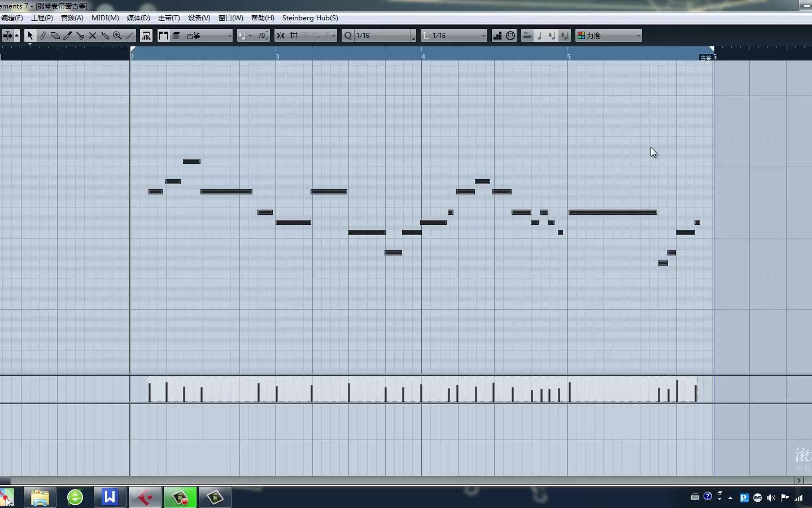This screenshot has width=812, height=508.
Task: Click the grid snap type icon
Action: (294, 36)
